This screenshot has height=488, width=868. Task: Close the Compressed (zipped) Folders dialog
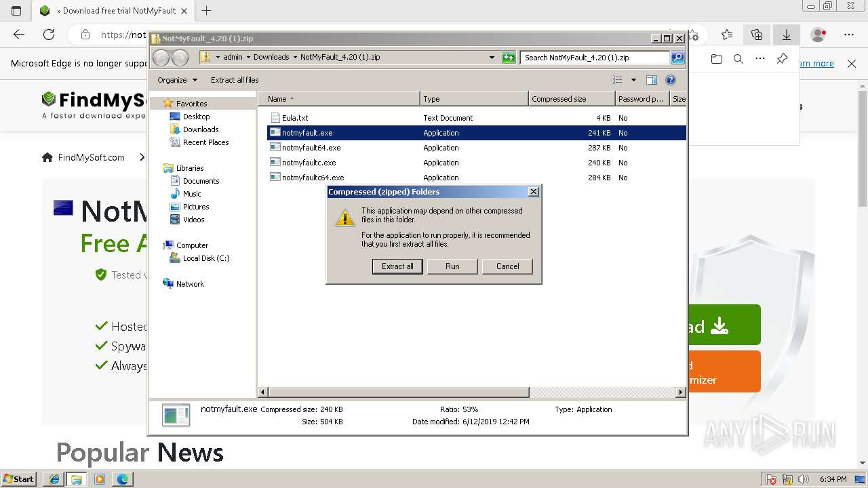click(534, 192)
